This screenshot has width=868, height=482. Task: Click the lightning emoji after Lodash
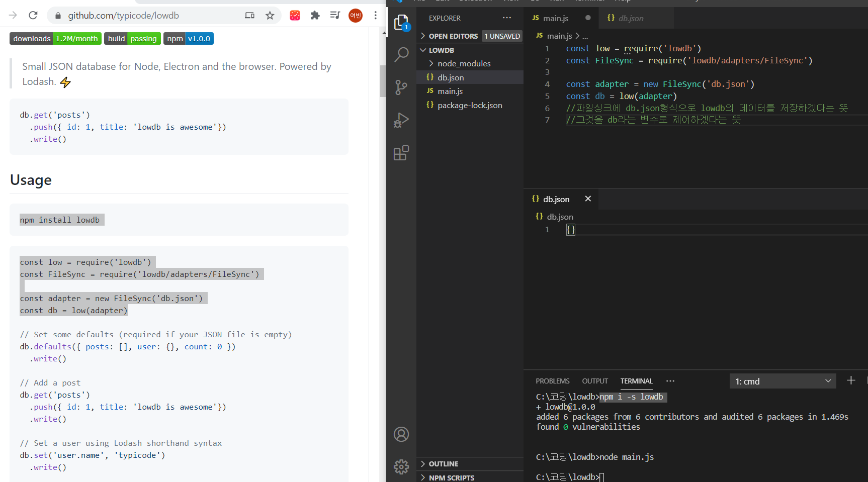point(65,82)
